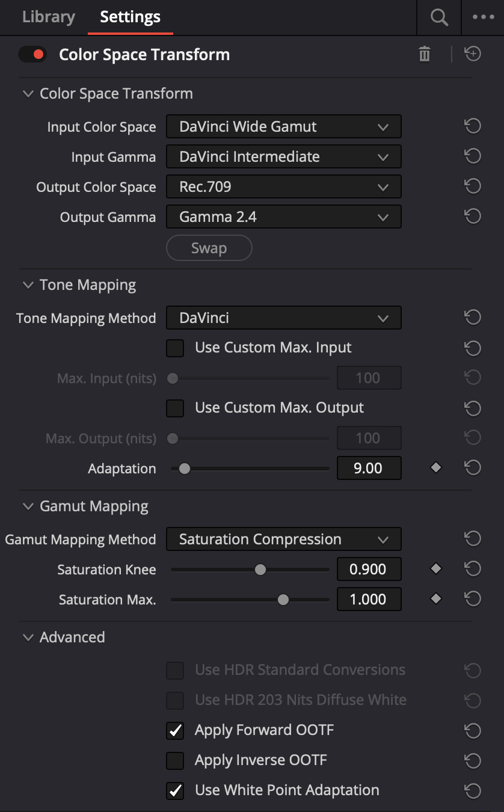Reset Tone Mapping Method to default
Image resolution: width=504 pixels, height=812 pixels.
(473, 318)
